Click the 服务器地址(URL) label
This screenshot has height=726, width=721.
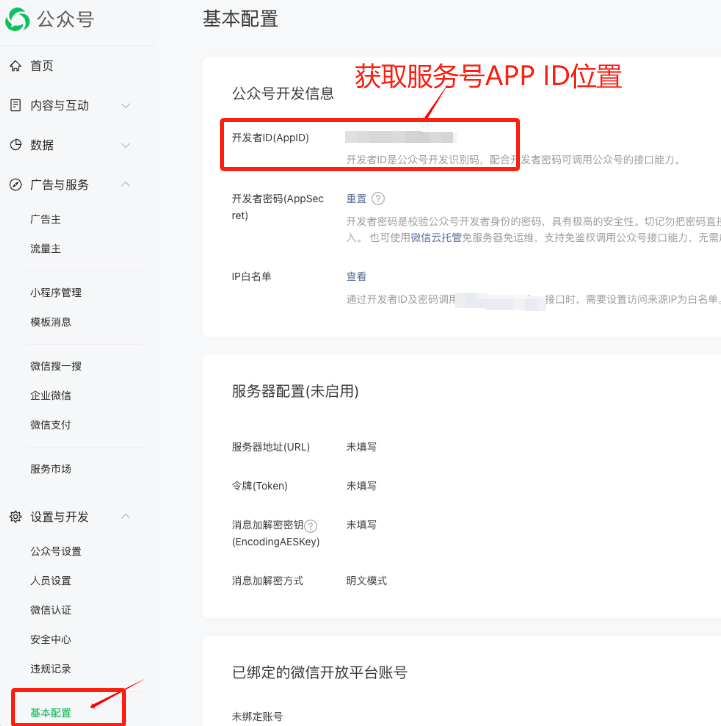pos(271,447)
